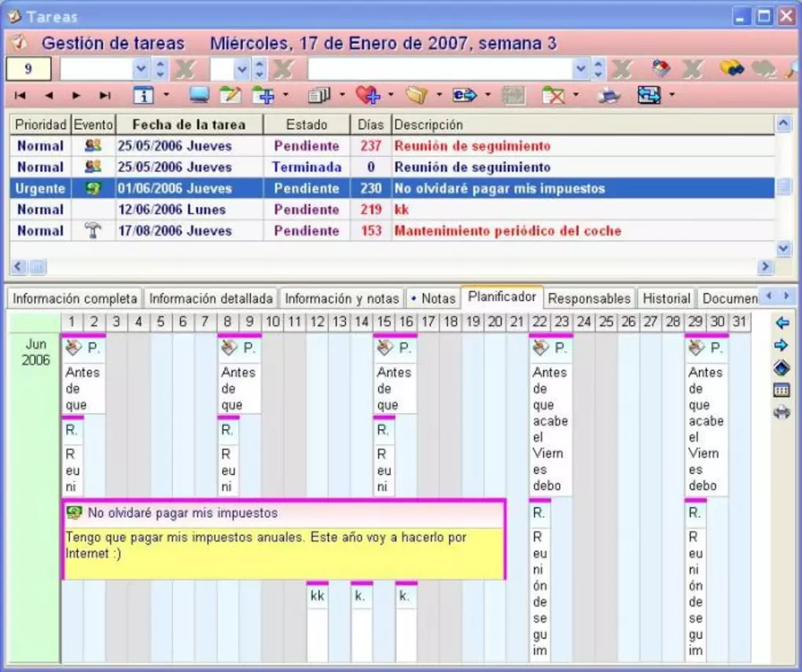Screen dimensions: 802x672
Task: Open the wide filter combo box dropdown
Action: point(581,69)
